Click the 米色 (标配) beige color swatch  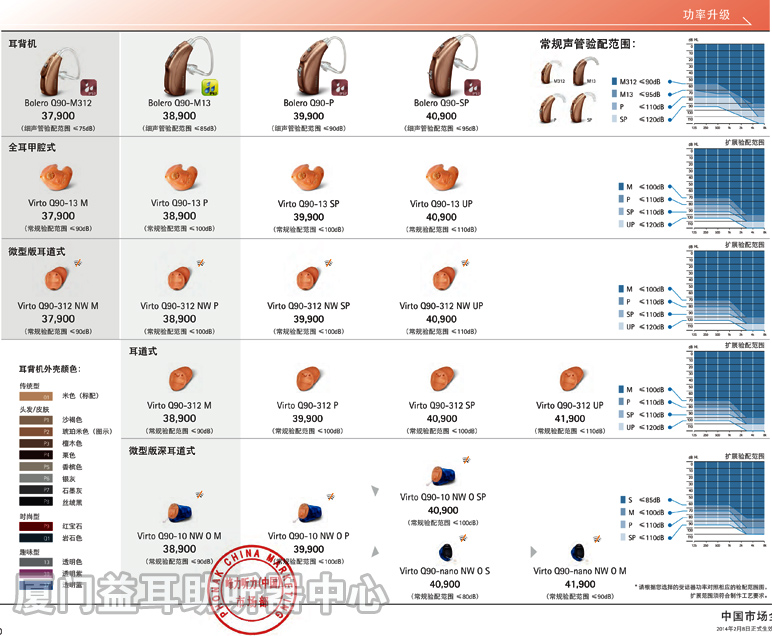point(36,396)
